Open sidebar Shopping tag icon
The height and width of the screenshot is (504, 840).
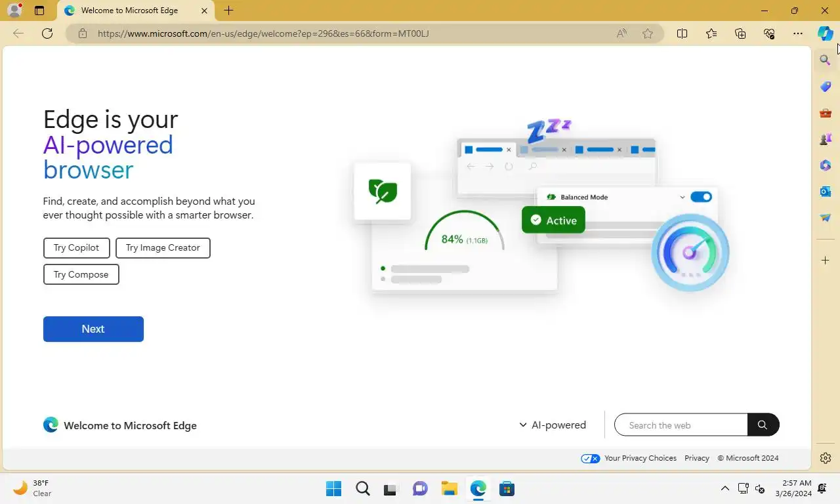(x=826, y=87)
